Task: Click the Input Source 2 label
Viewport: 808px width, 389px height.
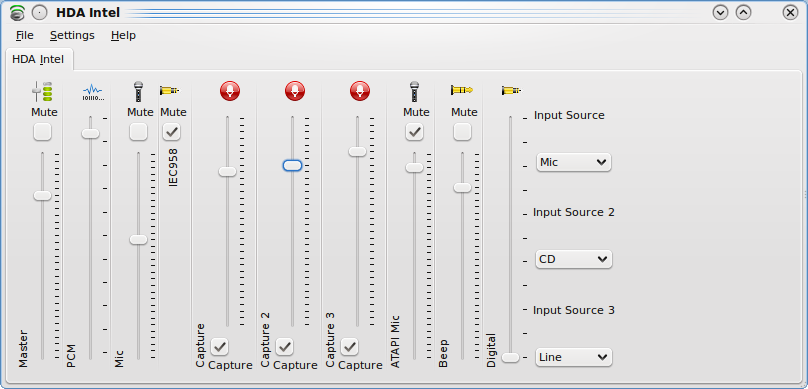Action: (574, 212)
